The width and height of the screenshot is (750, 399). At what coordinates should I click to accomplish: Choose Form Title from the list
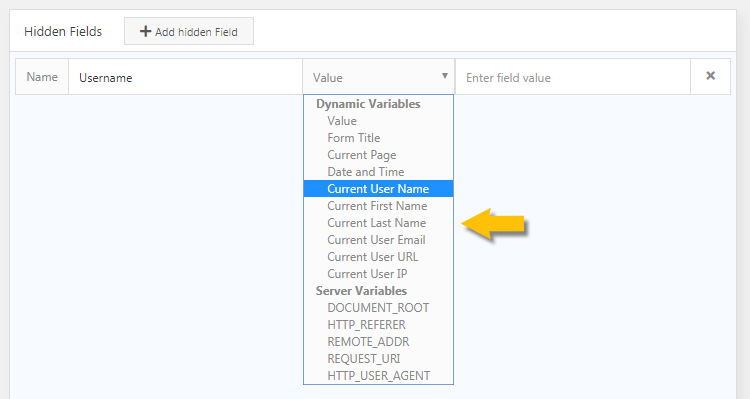pos(378,138)
